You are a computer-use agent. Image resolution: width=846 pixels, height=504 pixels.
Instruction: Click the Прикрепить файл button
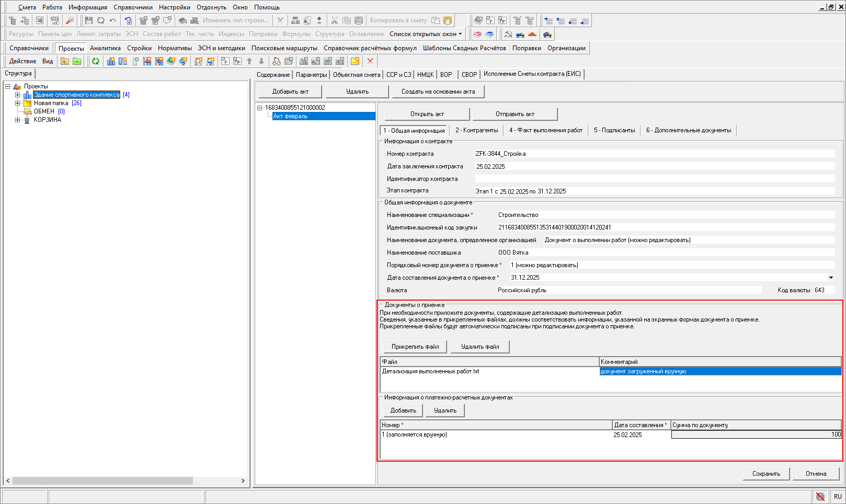tap(415, 347)
